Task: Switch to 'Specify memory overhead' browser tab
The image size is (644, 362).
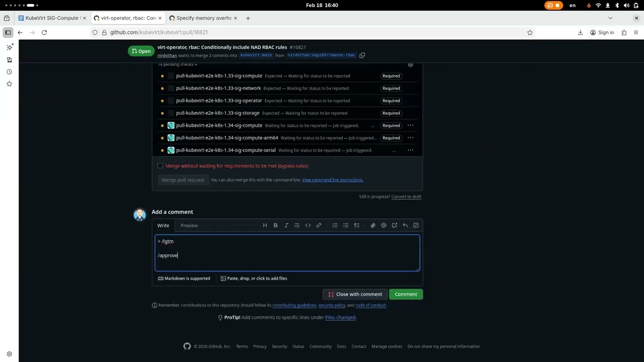Action: [204, 18]
